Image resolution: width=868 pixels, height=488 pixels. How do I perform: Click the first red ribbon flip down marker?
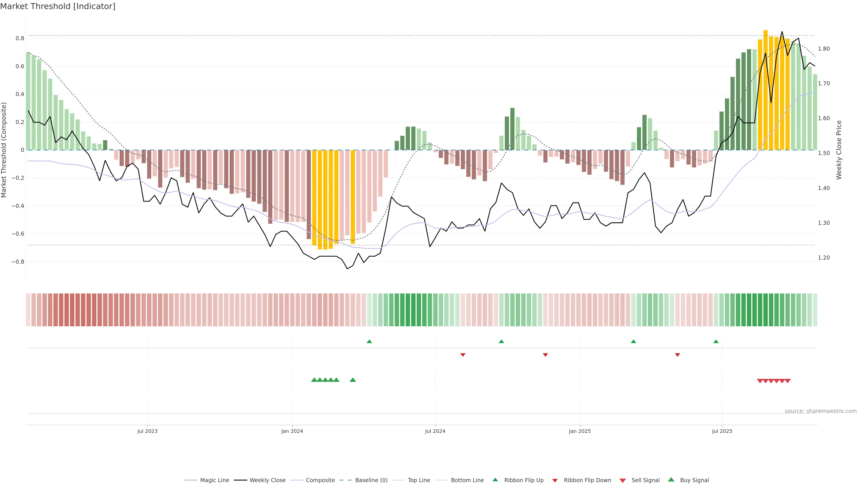[x=463, y=355]
